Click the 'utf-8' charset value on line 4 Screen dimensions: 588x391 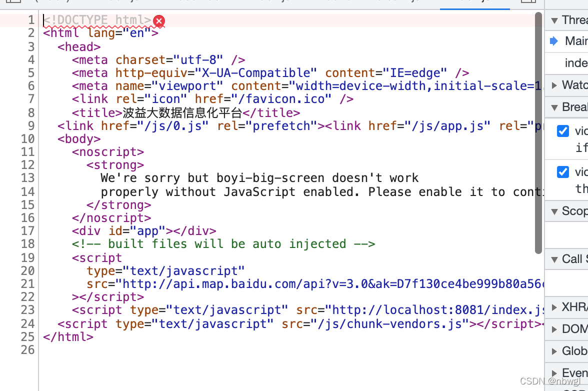coord(198,60)
